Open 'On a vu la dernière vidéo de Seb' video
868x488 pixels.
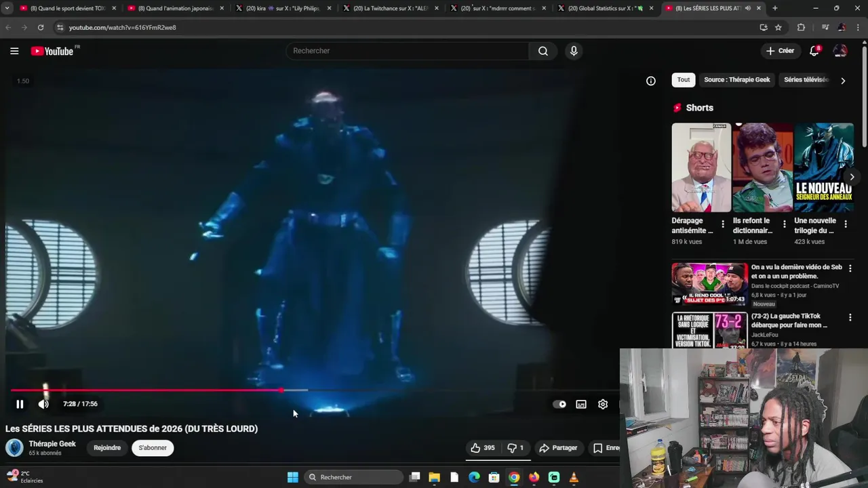coord(796,272)
